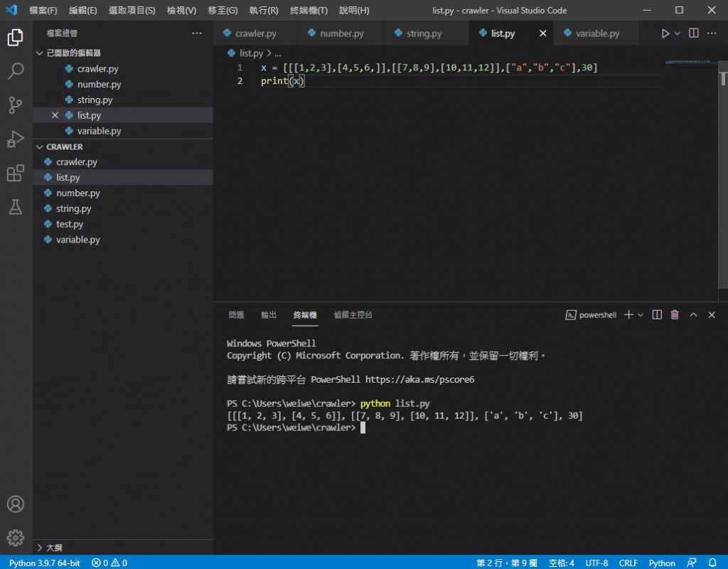
Task: Click line and column indicator in status bar
Action: 506,563
